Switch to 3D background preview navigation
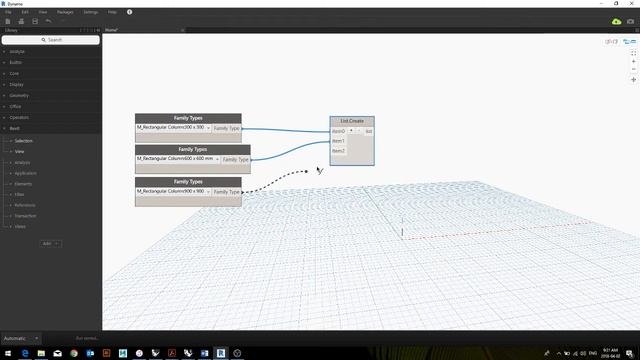 tap(611, 42)
